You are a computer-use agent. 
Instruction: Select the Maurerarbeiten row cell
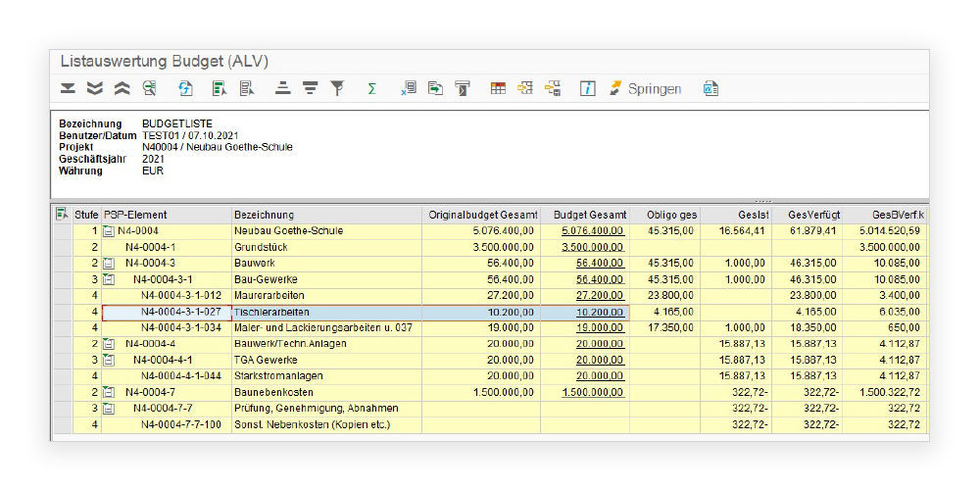(269, 295)
